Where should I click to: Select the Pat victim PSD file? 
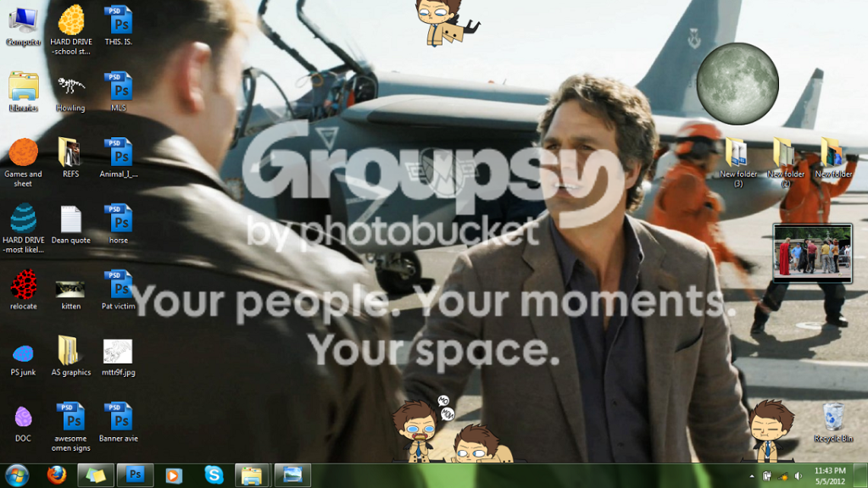119,290
